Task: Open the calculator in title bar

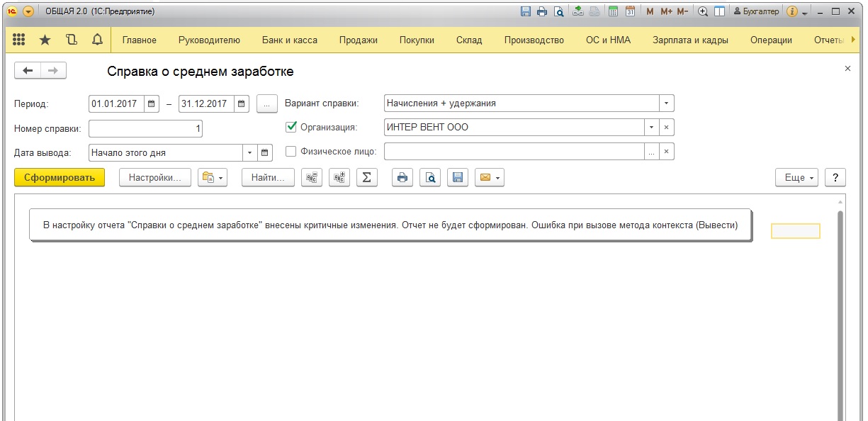Action: tap(613, 11)
